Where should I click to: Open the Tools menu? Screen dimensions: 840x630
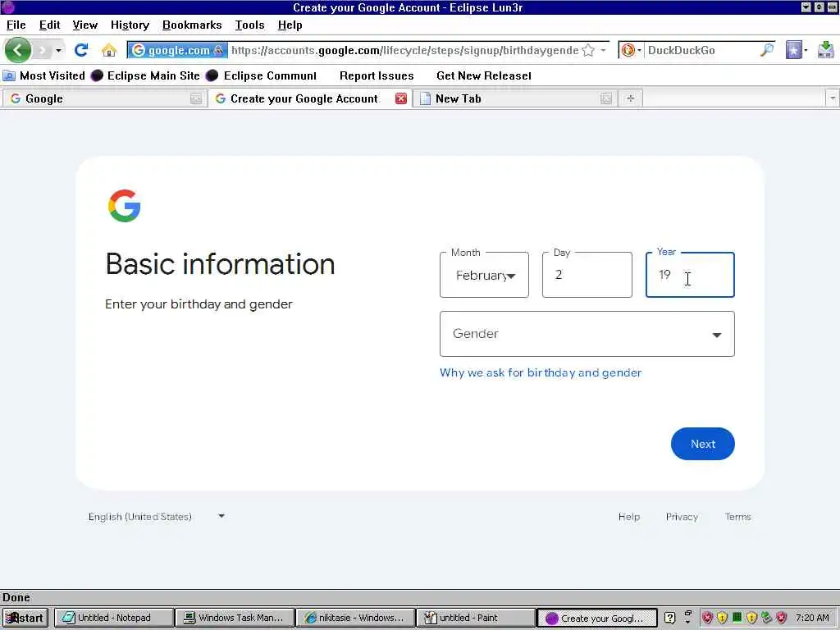[x=249, y=25]
